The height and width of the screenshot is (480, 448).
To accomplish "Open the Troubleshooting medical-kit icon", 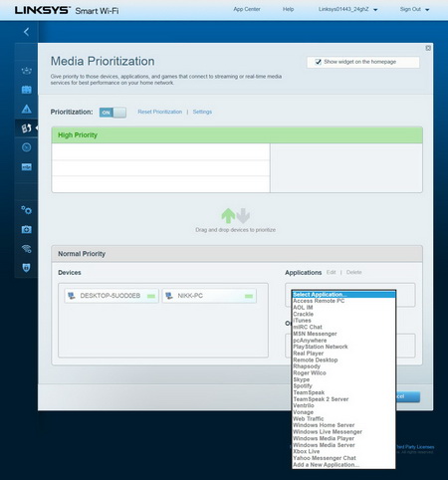I will point(27,229).
